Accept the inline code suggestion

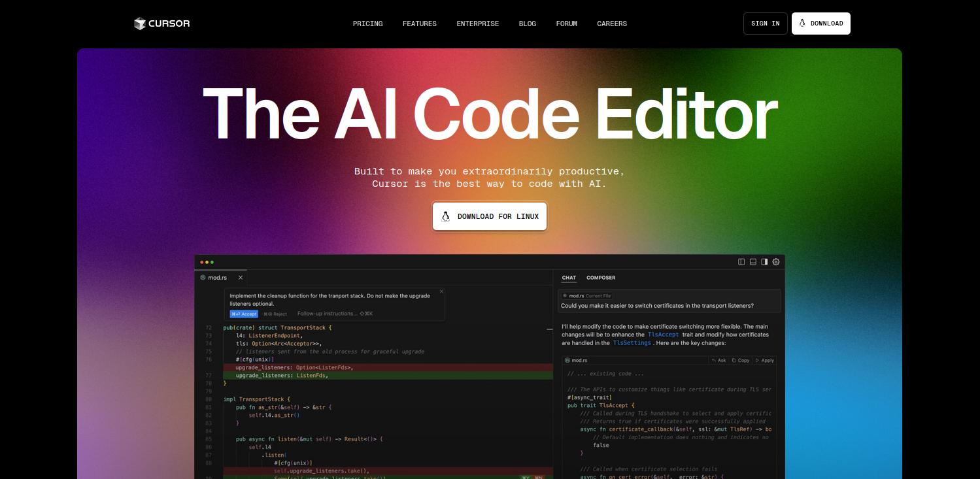pos(244,314)
